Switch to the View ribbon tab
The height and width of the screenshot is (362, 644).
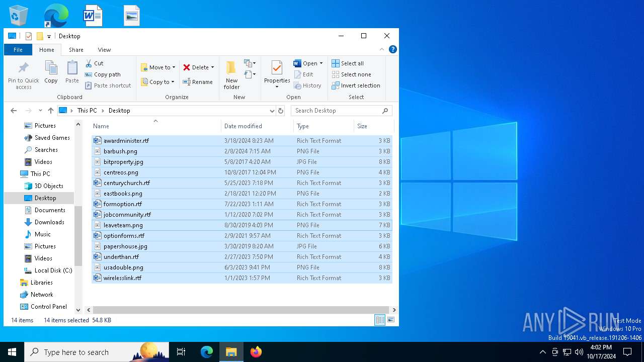pyautogui.click(x=104, y=50)
